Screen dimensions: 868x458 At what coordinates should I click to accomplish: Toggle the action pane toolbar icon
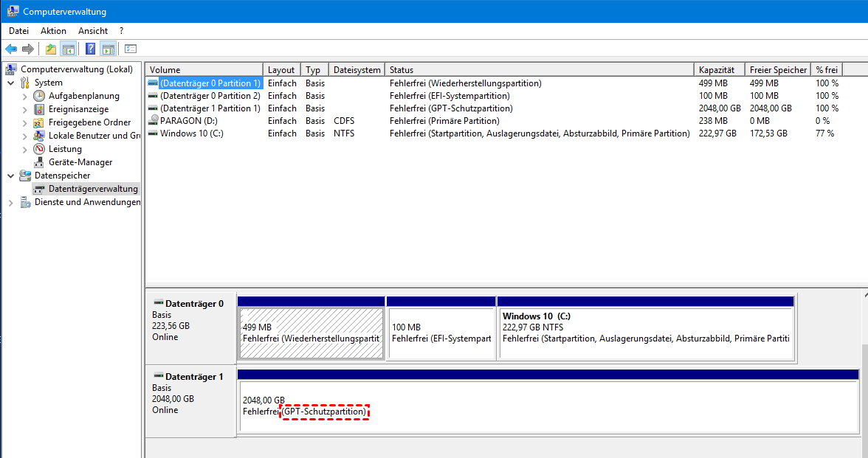[x=108, y=49]
